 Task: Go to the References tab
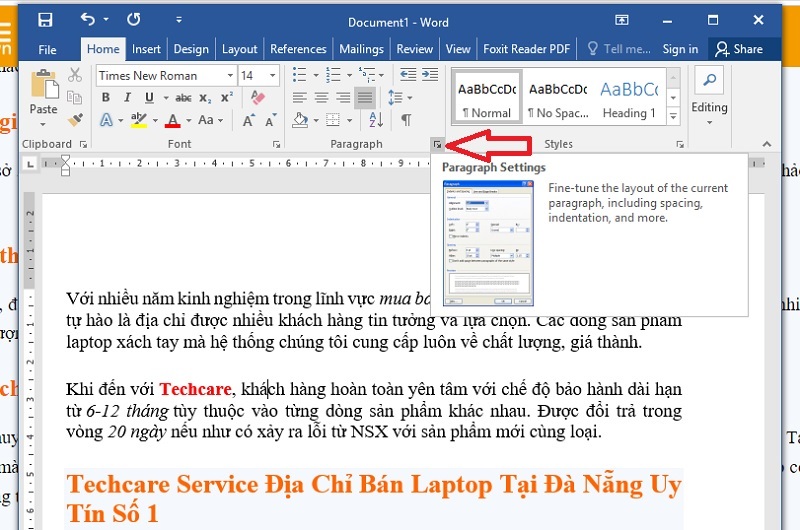(298, 49)
